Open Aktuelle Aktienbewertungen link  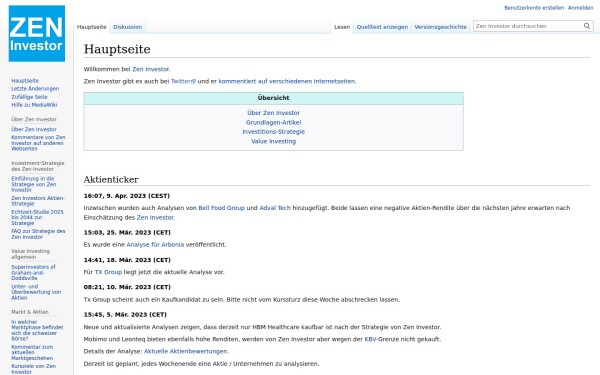click(x=186, y=351)
